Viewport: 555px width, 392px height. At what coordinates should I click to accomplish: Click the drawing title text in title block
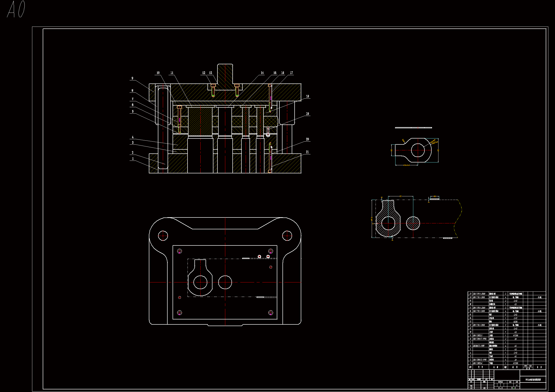[x=533, y=380]
